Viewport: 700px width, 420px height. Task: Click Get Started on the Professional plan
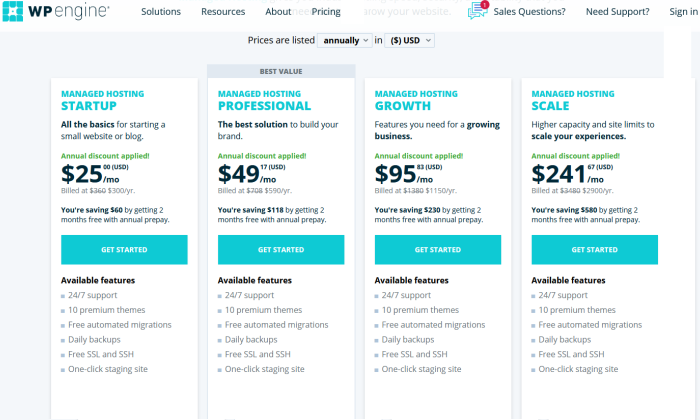tap(281, 250)
